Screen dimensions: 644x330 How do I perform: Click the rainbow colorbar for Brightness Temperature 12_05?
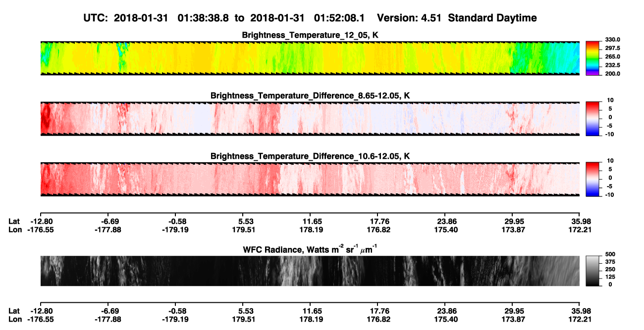[593, 58]
